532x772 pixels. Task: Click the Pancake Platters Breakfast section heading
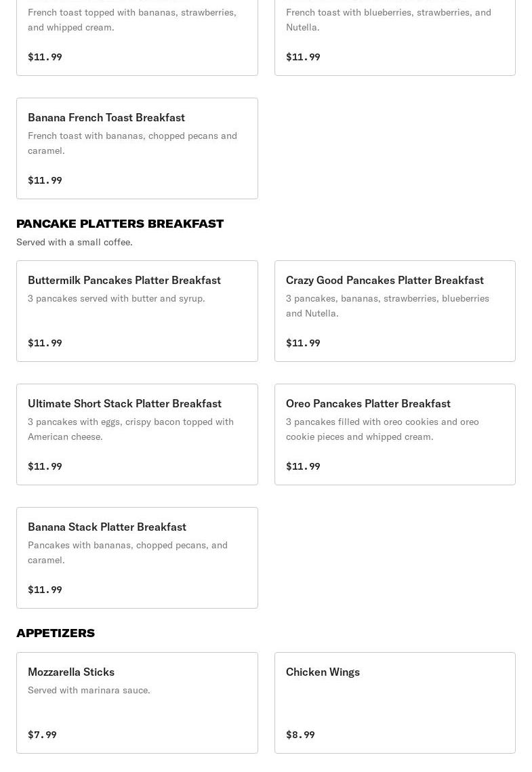pyautogui.click(x=120, y=224)
